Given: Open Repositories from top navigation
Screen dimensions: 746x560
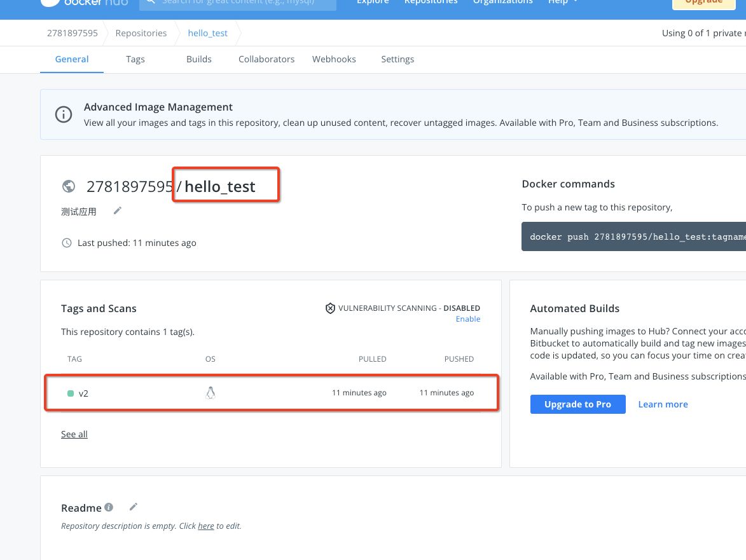Looking at the screenshot, I should (x=431, y=3).
